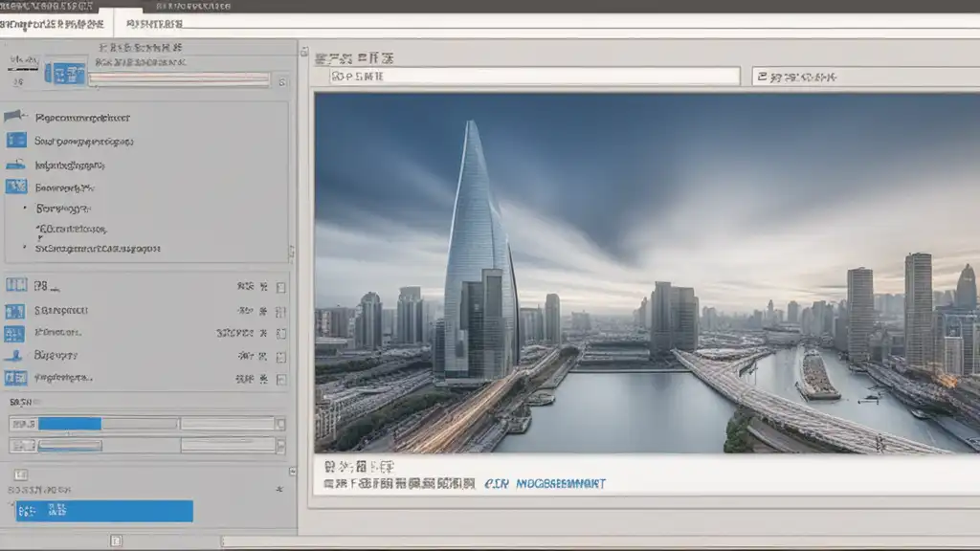Click the last blue icon in the lower list
The width and height of the screenshot is (980, 551).
[15, 378]
